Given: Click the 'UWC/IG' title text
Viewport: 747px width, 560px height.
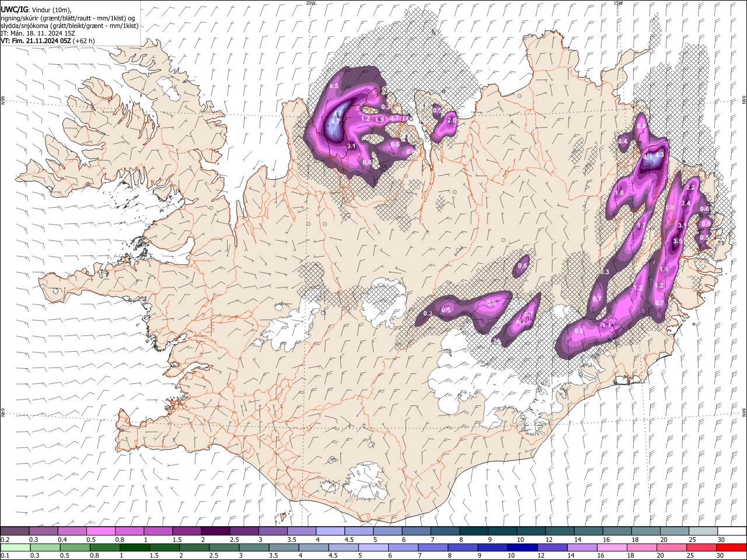Looking at the screenshot, I should pyautogui.click(x=14, y=9).
